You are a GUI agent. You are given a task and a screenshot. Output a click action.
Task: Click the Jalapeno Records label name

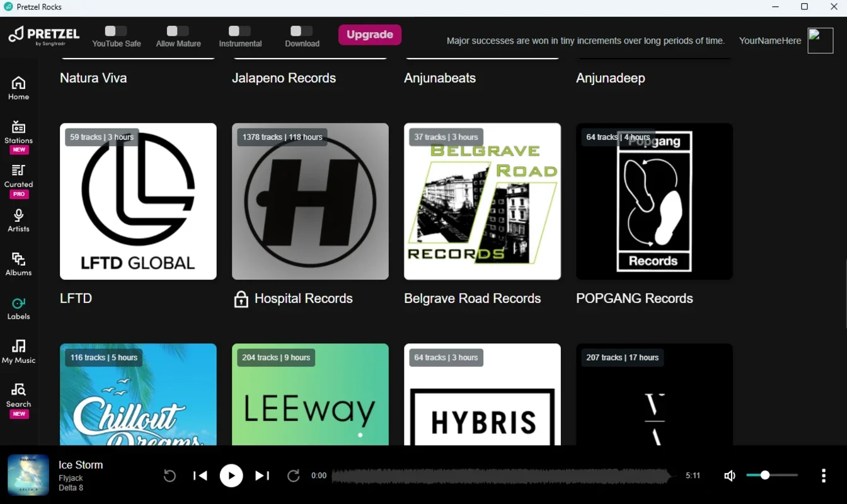tap(284, 78)
